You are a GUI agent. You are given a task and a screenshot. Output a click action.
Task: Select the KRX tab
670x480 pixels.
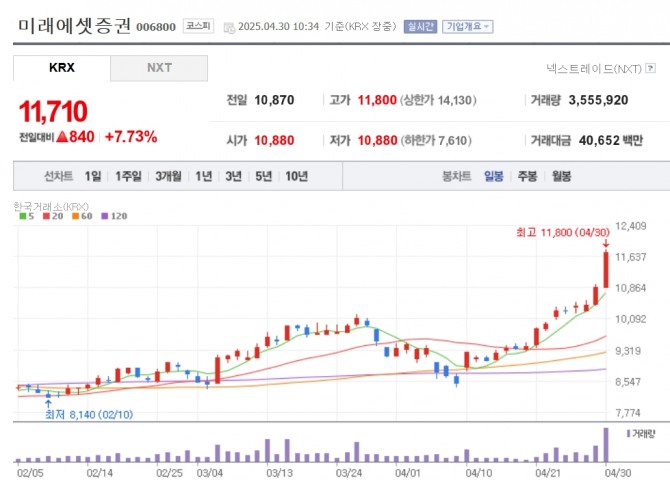point(61,68)
